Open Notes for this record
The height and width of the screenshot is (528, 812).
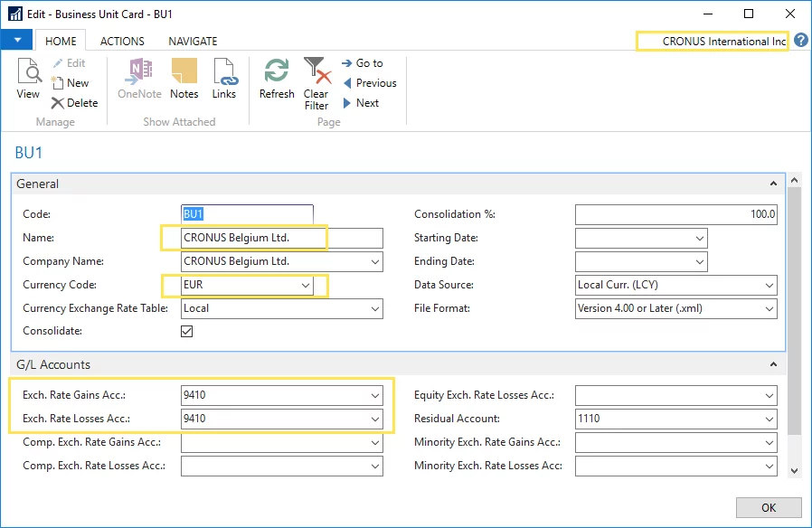coord(184,80)
